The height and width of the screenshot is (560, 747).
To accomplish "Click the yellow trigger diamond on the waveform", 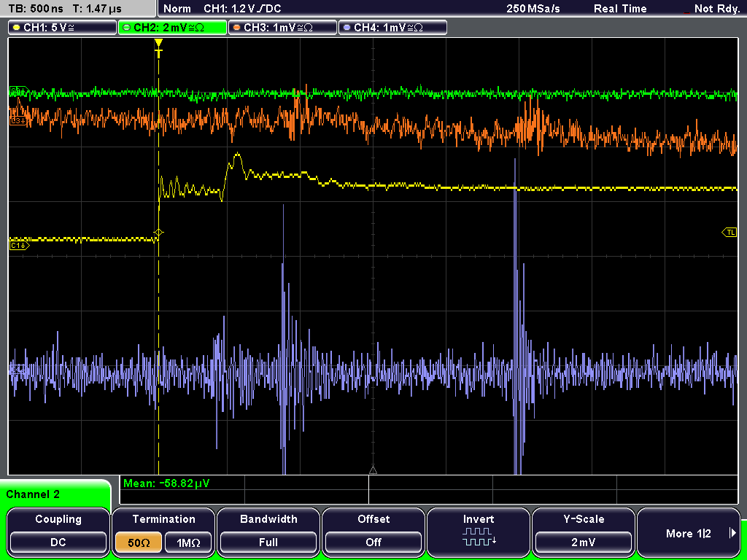I will (x=158, y=233).
